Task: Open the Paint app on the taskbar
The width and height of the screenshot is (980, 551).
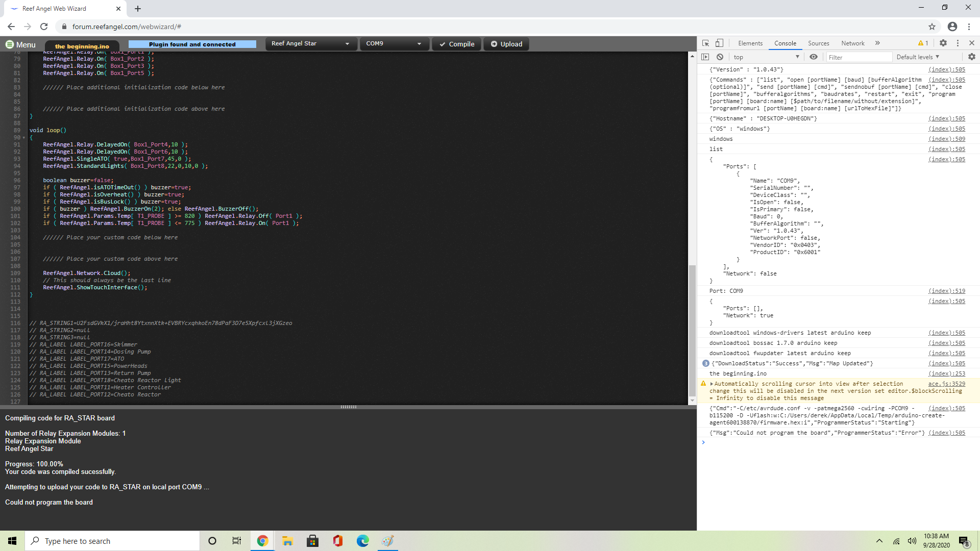Action: (x=387, y=541)
